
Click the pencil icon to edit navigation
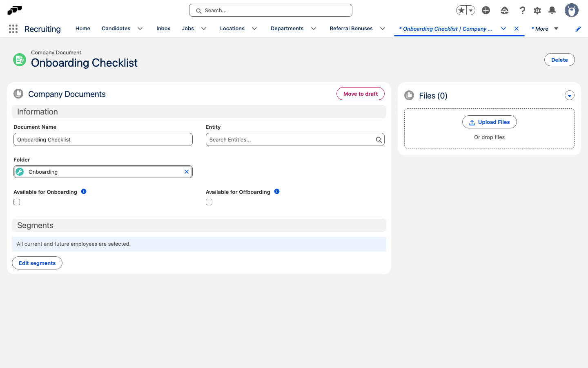click(578, 29)
